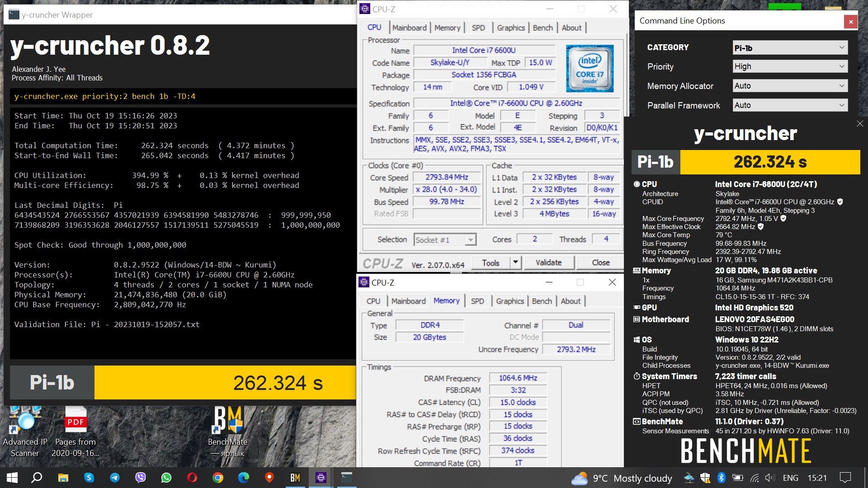
Task: Open Microsoft Edge from the taskbar
Action: [244, 478]
